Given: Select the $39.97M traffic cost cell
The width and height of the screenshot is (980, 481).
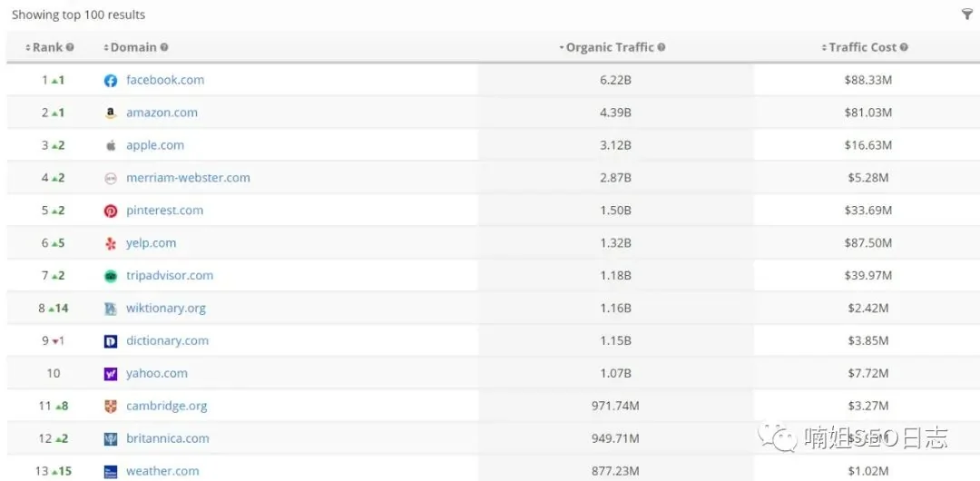Looking at the screenshot, I should (x=868, y=275).
